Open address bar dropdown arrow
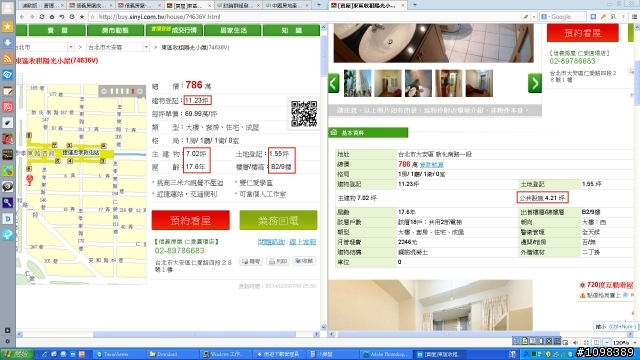 (x=533, y=17)
